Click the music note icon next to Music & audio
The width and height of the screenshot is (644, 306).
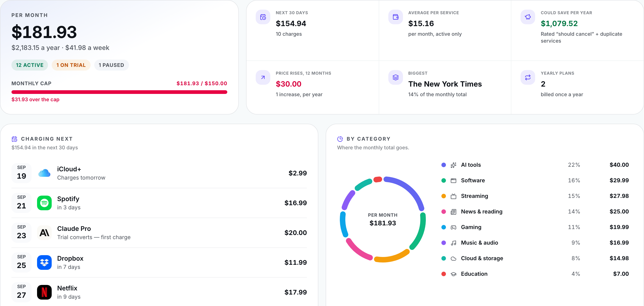(x=453, y=243)
